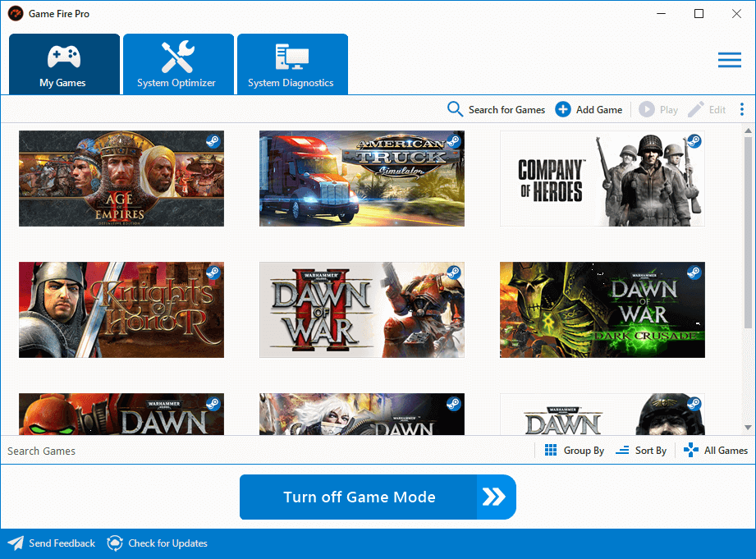
Task: Open the three-dot more options menu
Action: point(742,109)
